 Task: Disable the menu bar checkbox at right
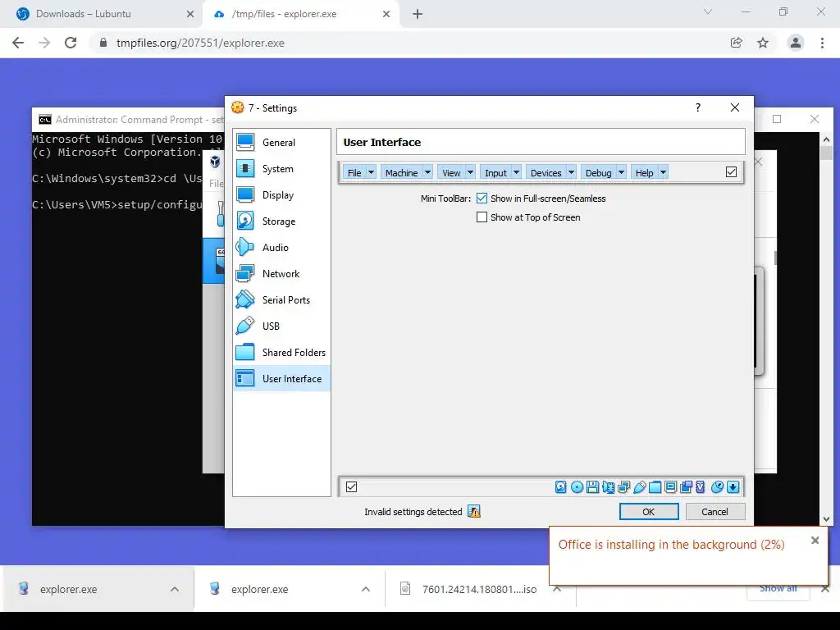(731, 172)
